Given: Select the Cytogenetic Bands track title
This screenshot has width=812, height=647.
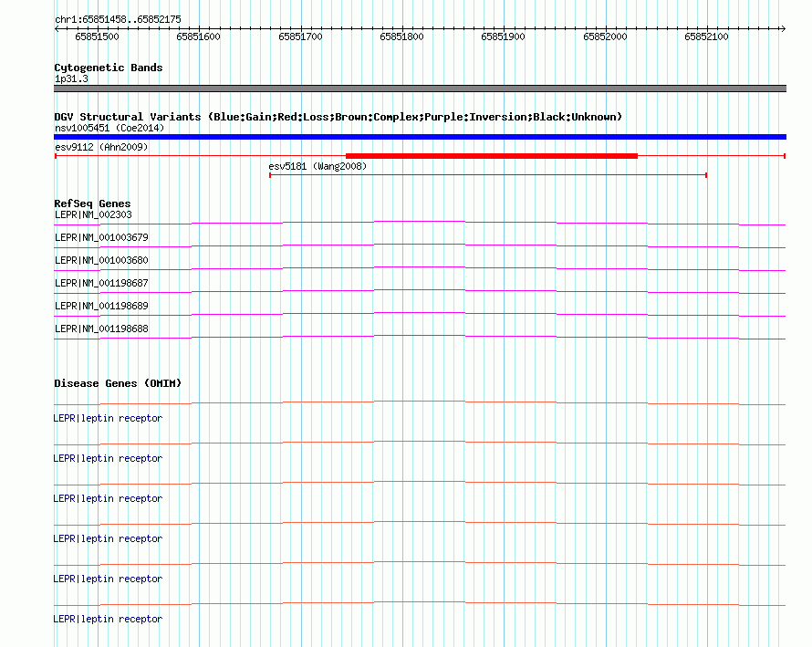Looking at the screenshot, I should (109, 68).
